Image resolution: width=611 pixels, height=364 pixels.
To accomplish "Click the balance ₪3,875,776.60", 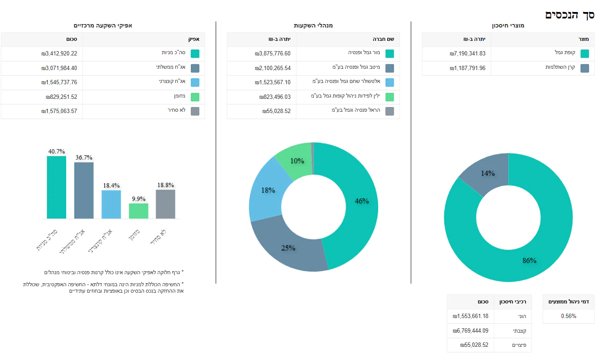I will pyautogui.click(x=272, y=54).
